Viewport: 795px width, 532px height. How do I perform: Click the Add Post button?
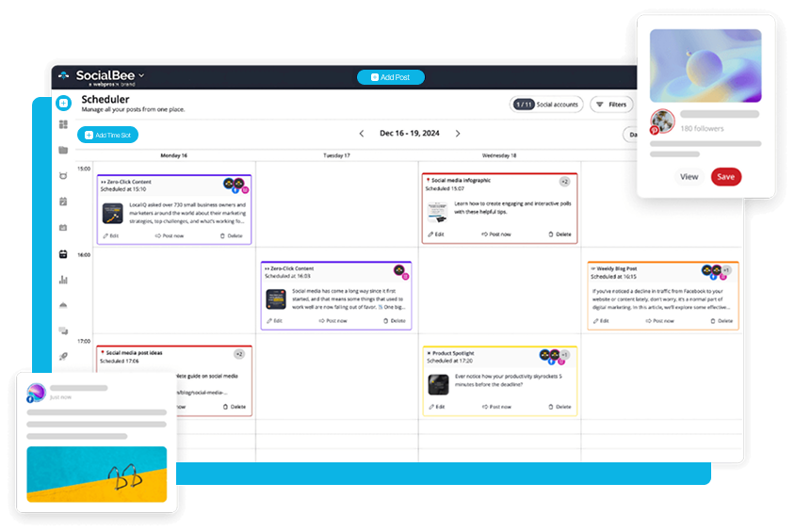[x=390, y=77]
